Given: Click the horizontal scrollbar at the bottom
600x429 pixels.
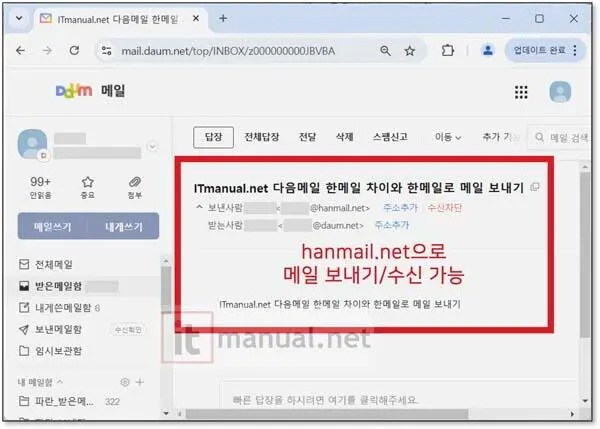Looking at the screenshot, I should tap(326, 414).
